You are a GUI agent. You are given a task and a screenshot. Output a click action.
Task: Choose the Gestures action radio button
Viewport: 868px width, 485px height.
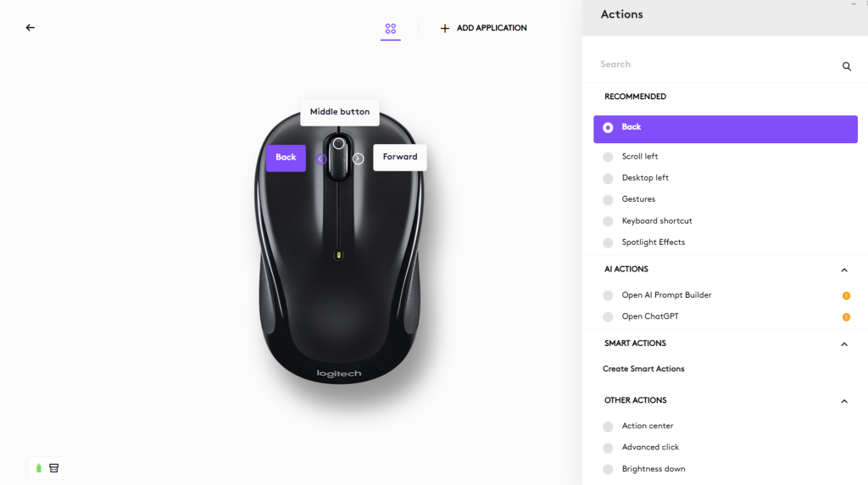608,200
